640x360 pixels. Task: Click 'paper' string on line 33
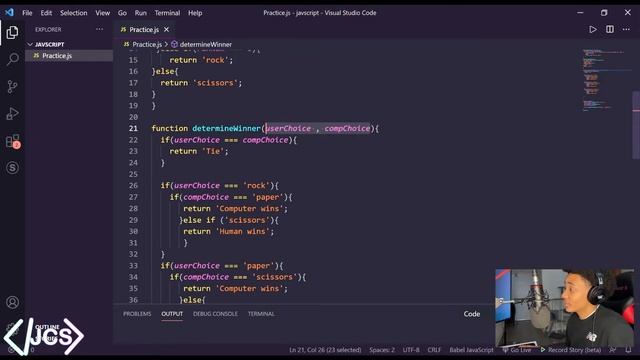point(258,265)
